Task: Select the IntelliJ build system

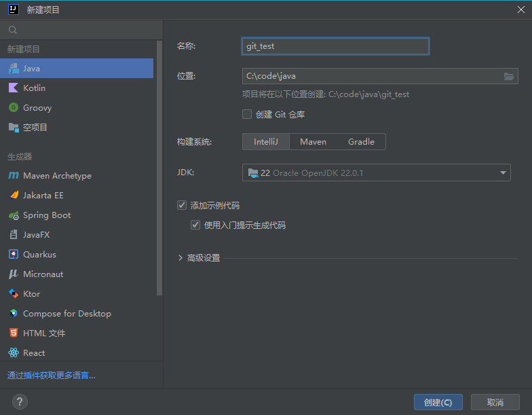Action: 266,141
